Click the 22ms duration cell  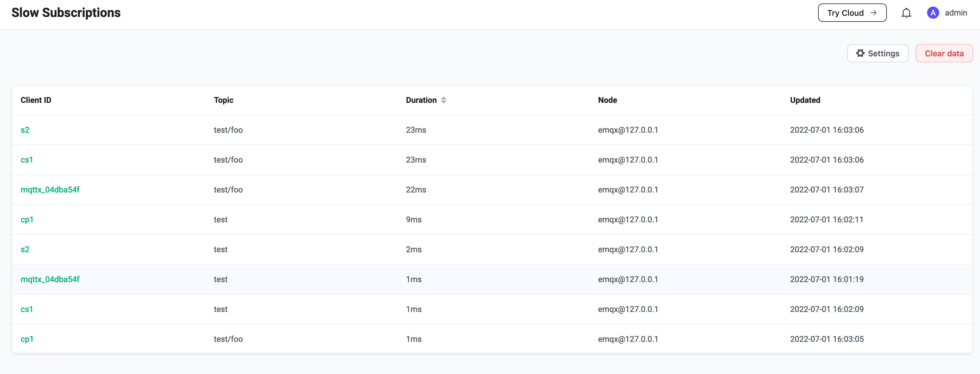[416, 190]
